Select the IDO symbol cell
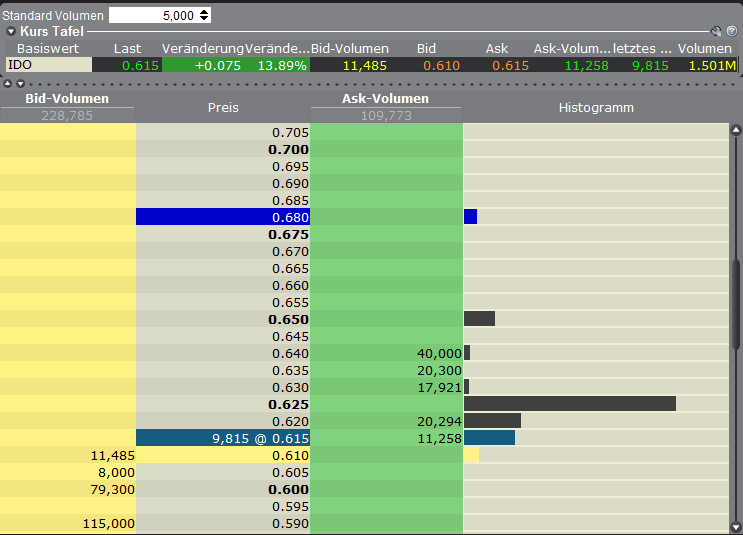Viewport: 743px width, 535px height. pos(49,65)
